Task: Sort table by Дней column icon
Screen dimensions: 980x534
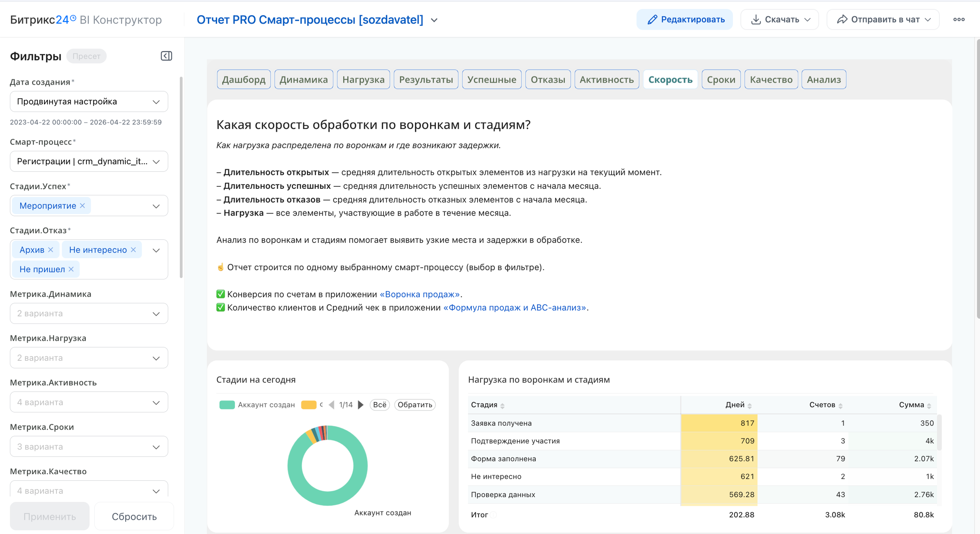Action: click(x=749, y=406)
